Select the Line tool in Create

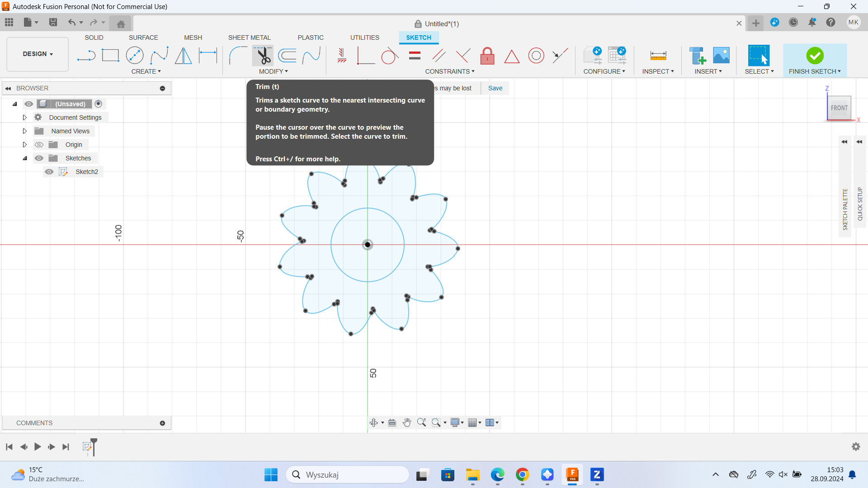[86, 56]
